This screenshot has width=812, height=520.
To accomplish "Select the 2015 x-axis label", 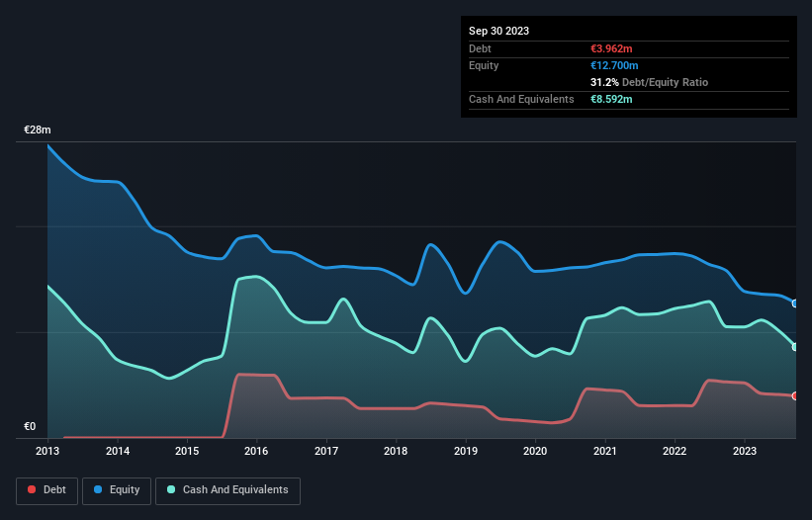I will pos(187,451).
